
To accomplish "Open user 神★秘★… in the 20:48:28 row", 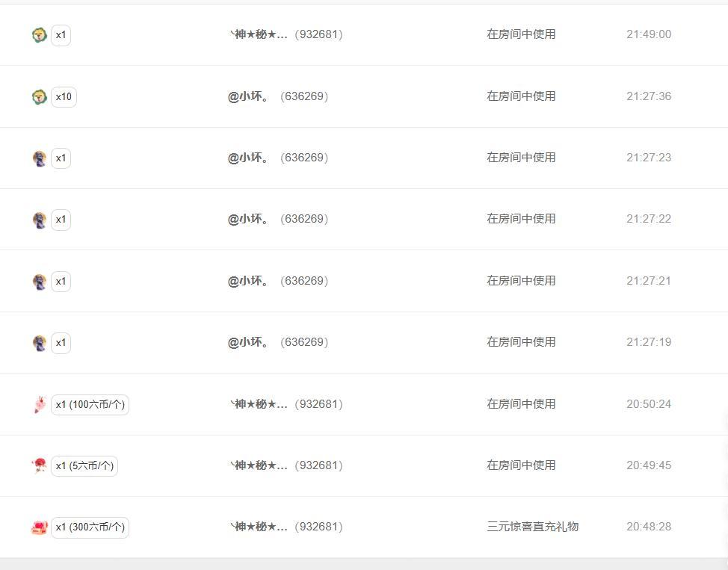I will pos(259,527).
